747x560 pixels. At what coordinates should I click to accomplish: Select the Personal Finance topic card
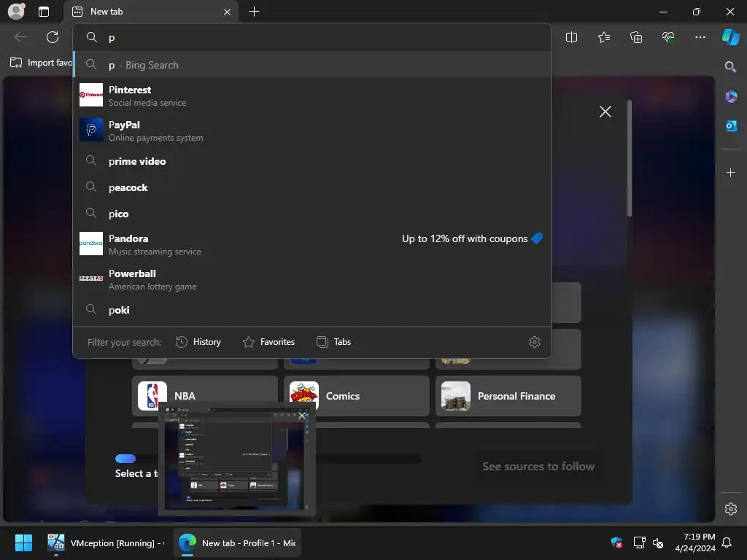click(x=508, y=396)
